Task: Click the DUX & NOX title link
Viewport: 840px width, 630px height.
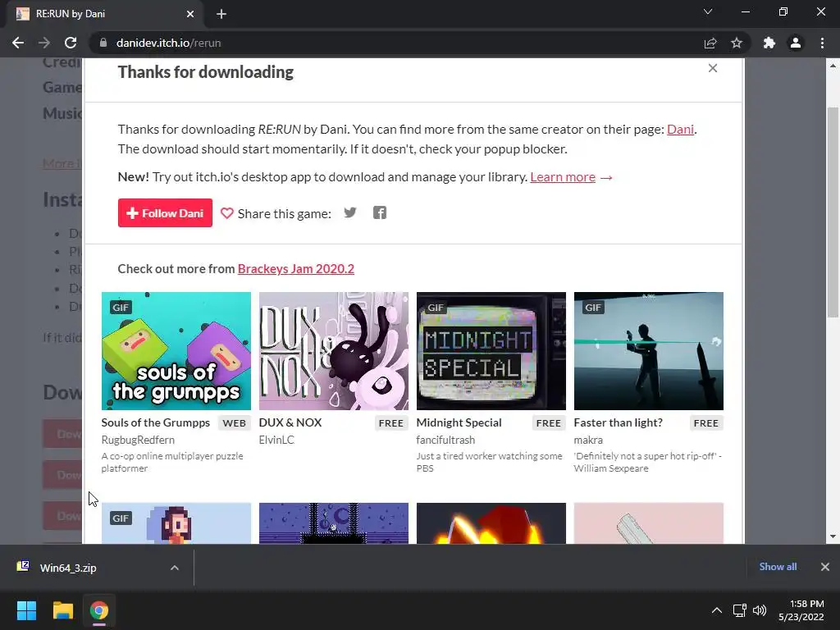Action: point(290,422)
